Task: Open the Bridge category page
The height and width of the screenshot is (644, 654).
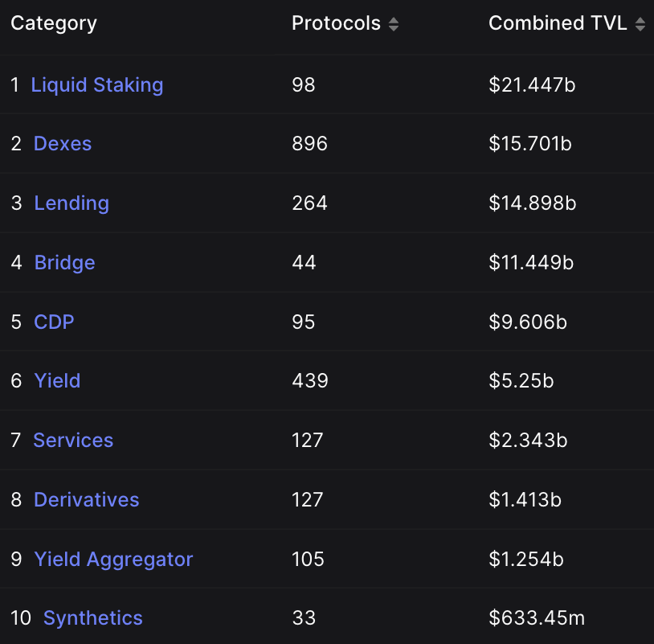Action: click(x=64, y=263)
